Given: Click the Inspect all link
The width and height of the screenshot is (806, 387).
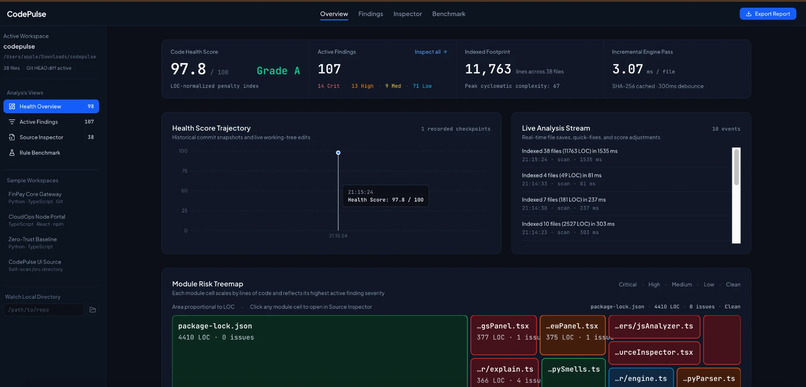Looking at the screenshot, I should pos(431,52).
